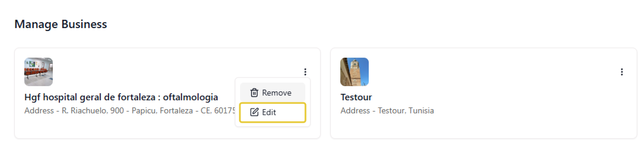
Task: Click the Papicu, Fortaleza part of address
Action: (162, 111)
